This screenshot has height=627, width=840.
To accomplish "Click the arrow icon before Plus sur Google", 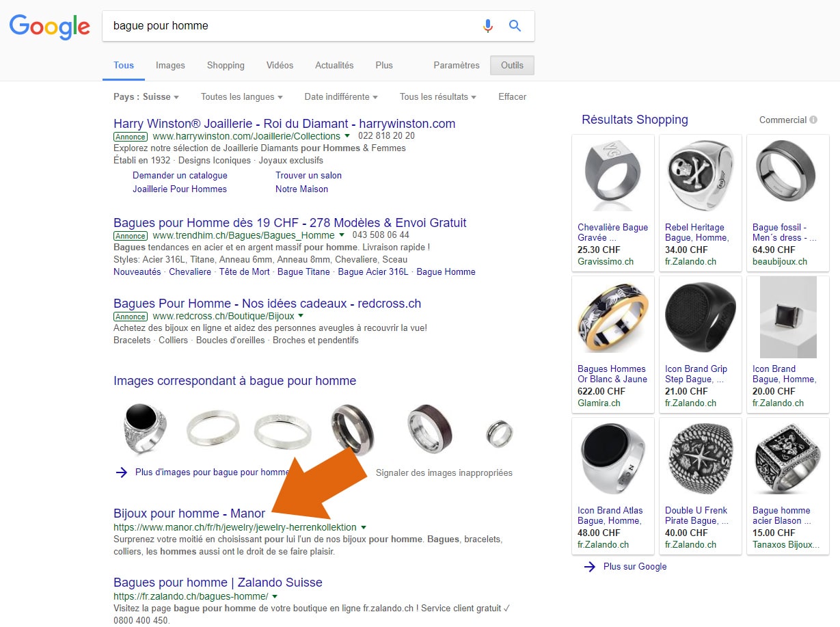I will [x=590, y=566].
